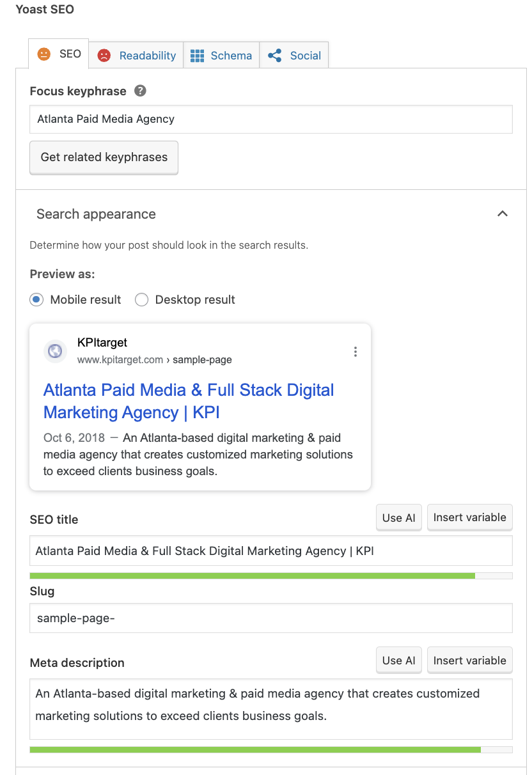Screen dimensions: 532x775
Task: Click the Social share icon
Action: tap(275, 56)
